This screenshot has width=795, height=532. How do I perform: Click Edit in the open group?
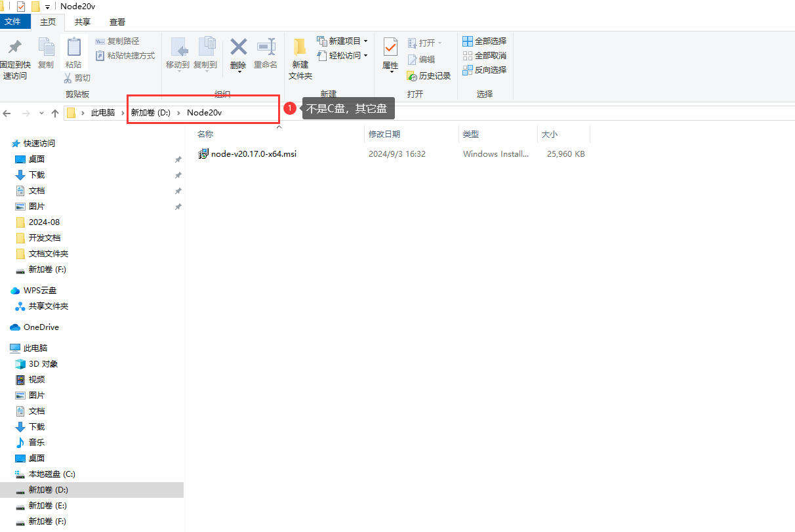click(x=421, y=59)
